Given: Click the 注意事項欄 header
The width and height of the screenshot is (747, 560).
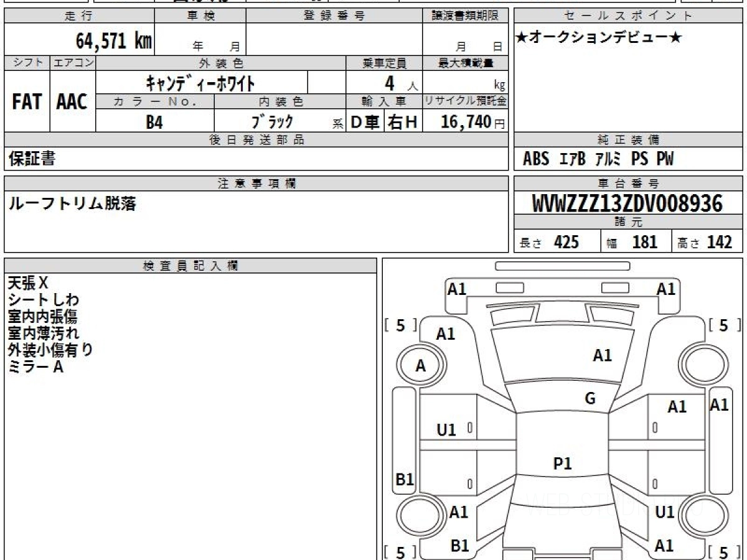Looking at the screenshot, I should 256,184.
